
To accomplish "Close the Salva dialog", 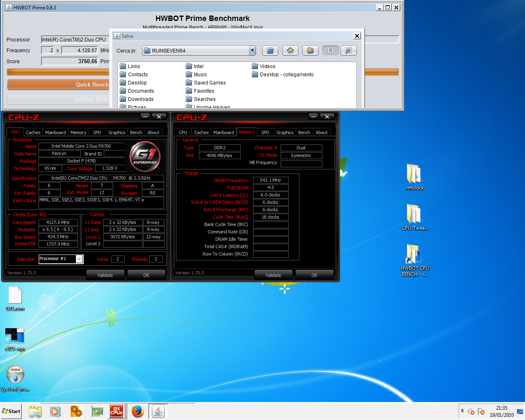I will [357, 36].
